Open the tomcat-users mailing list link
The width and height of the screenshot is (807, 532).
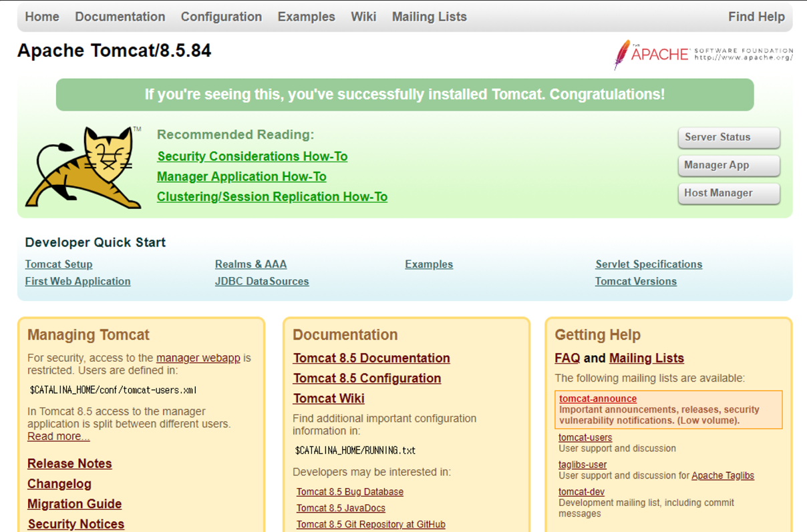click(585, 438)
